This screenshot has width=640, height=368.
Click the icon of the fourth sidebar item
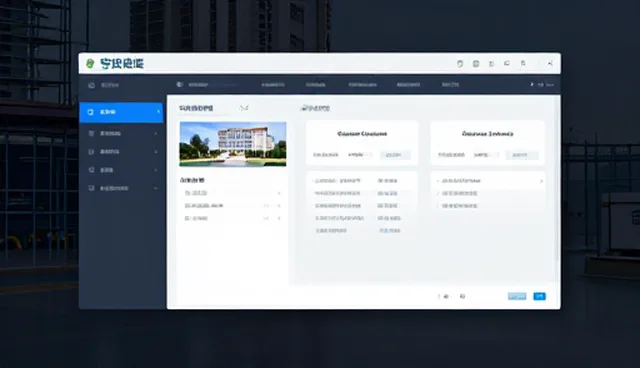click(x=91, y=170)
